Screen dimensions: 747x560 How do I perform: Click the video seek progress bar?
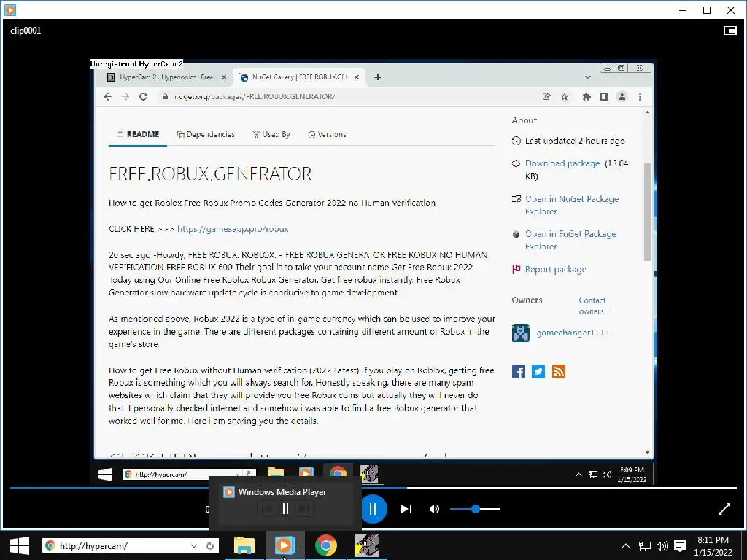tap(373, 488)
